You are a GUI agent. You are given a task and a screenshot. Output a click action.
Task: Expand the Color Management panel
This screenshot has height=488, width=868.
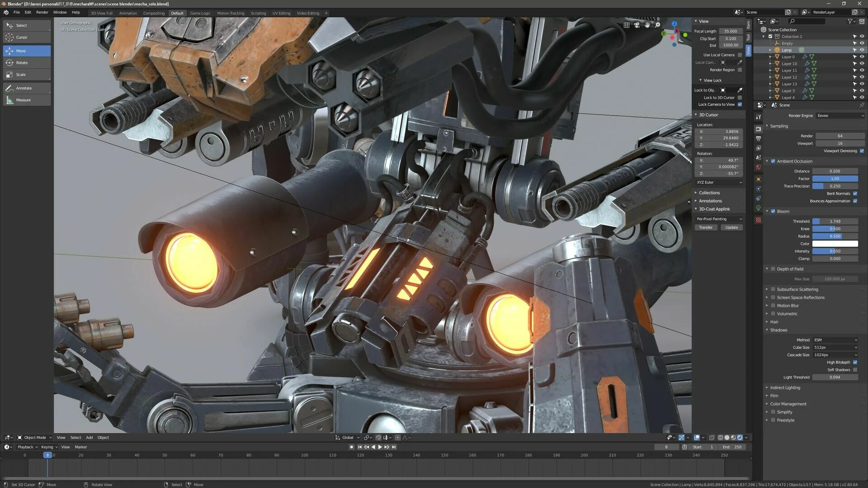[788, 404]
